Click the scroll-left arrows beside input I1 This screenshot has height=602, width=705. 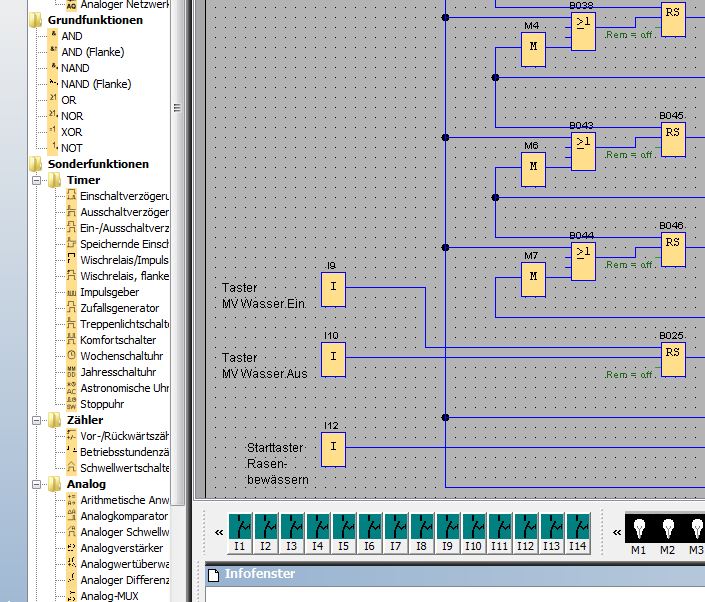(x=218, y=533)
